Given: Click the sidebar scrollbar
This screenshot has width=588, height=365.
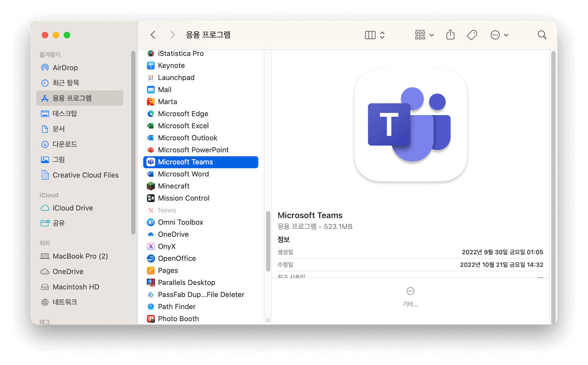Looking at the screenshot, I should pyautogui.click(x=133, y=142).
